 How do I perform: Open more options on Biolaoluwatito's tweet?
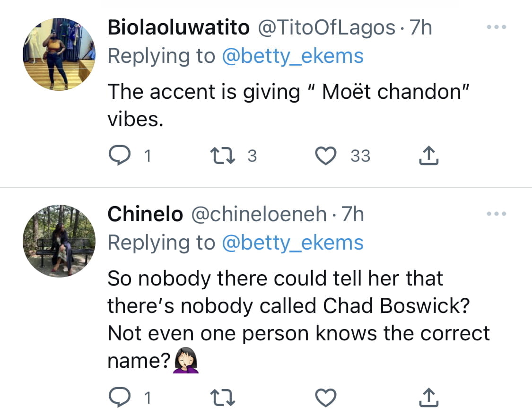(x=497, y=27)
